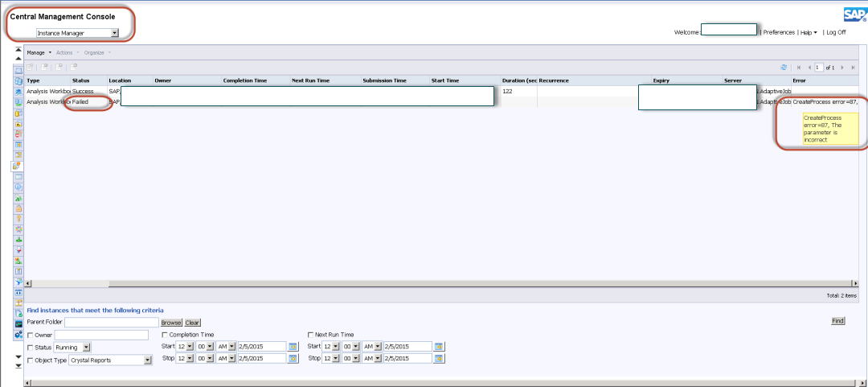The width and height of the screenshot is (868, 387).
Task: Open calendar for Next Run Start date
Action: click(440, 347)
